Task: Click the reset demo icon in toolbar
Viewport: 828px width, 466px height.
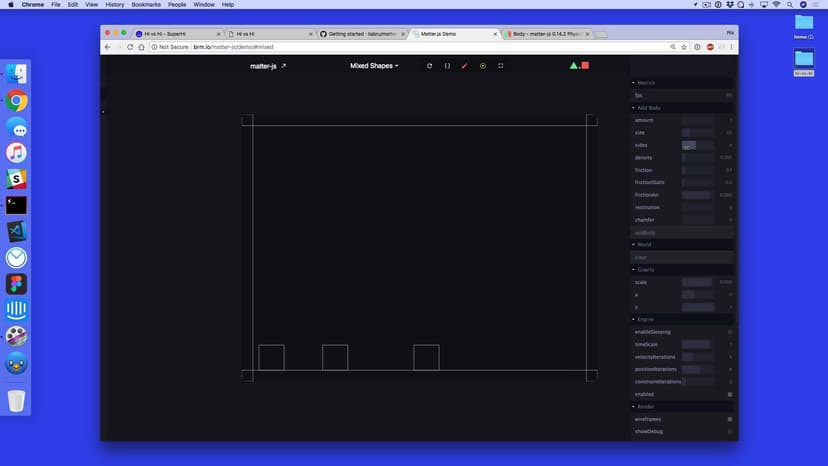Action: (429, 66)
